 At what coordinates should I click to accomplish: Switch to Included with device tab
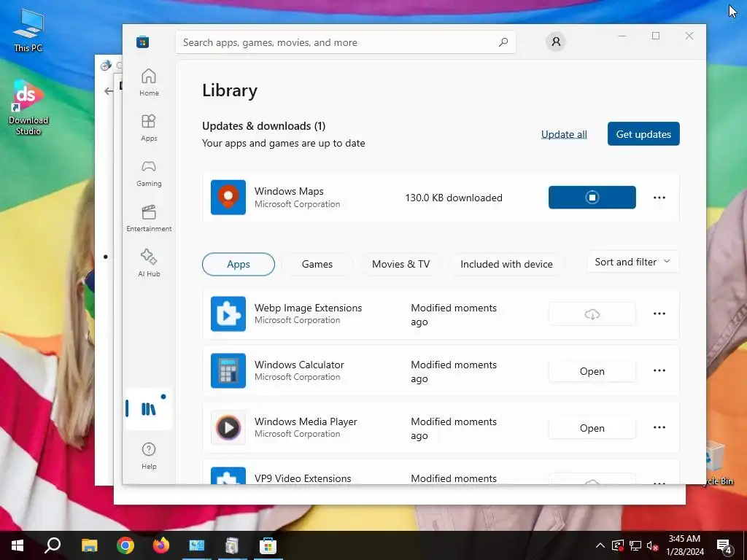(506, 264)
